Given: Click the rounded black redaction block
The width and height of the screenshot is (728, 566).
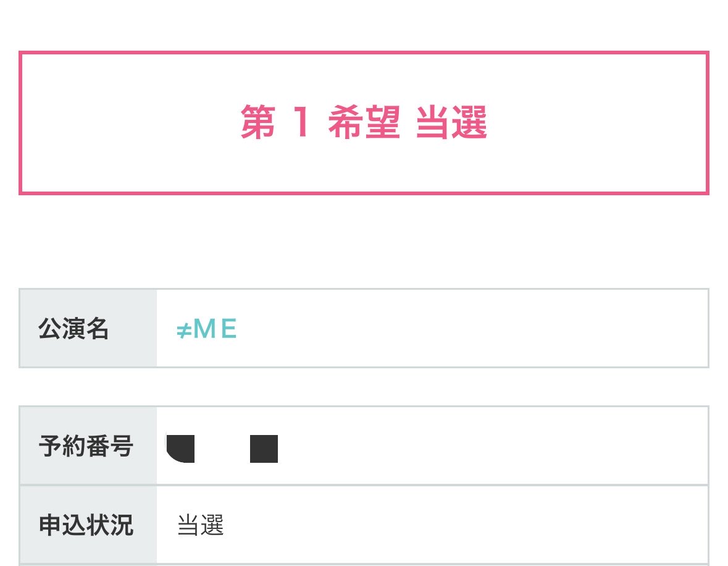Looking at the screenshot, I should tap(180, 449).
